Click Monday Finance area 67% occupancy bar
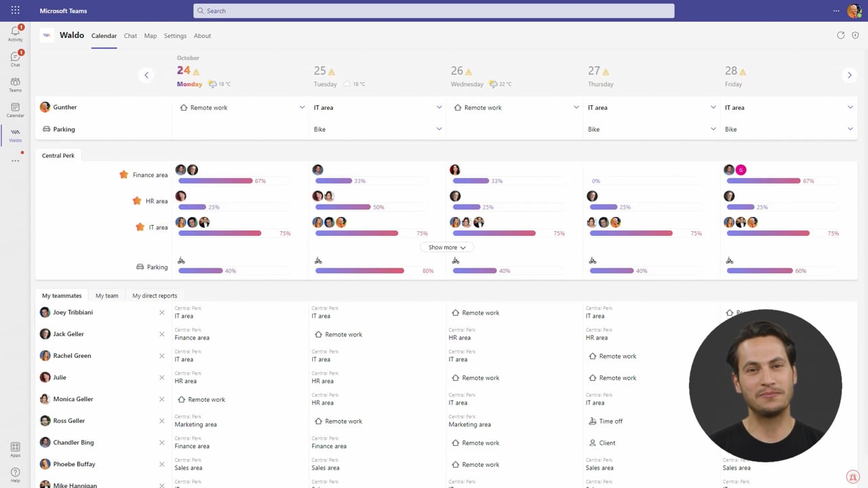868x488 pixels. coord(234,181)
